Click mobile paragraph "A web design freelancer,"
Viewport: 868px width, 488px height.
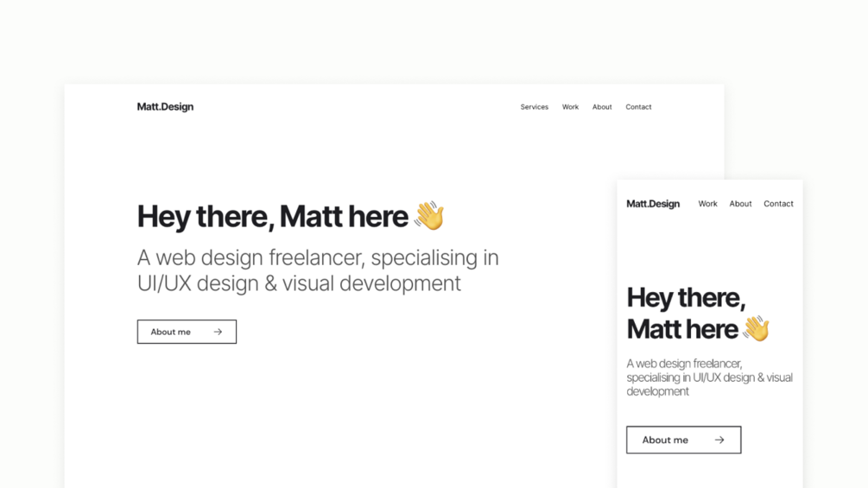pos(684,364)
